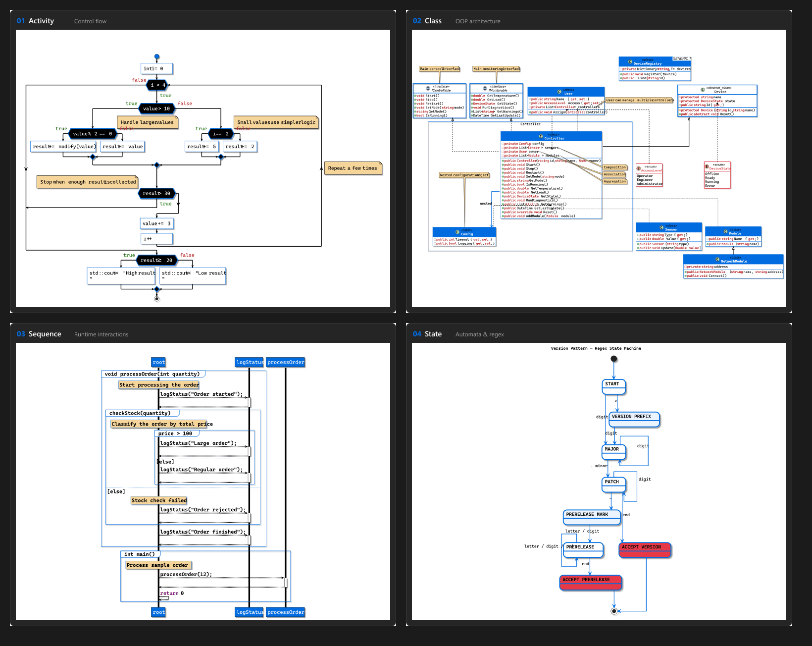
Task: Click the NetworkModule class icon
Action: [x=717, y=260]
